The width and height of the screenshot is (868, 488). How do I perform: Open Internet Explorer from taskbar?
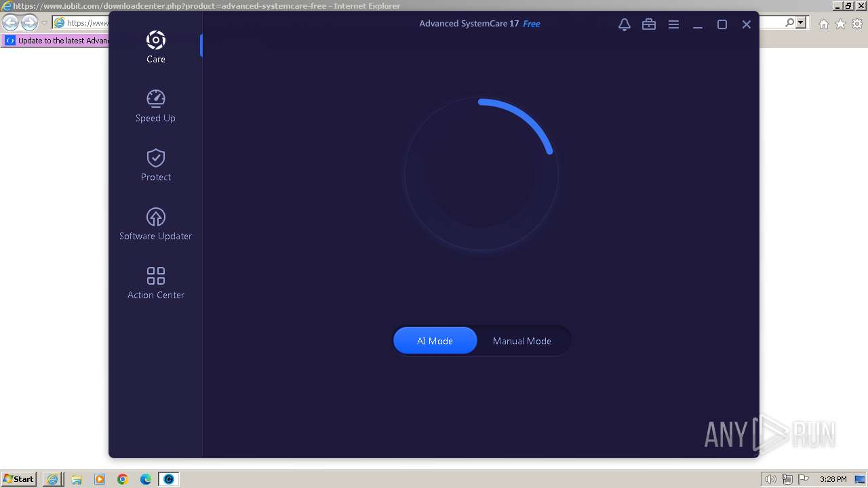coord(52,479)
